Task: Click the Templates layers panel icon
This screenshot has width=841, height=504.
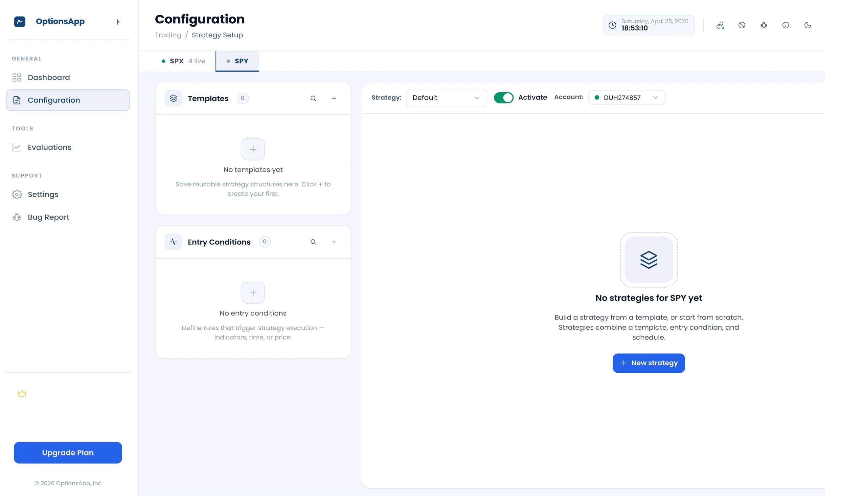Action: (x=173, y=99)
